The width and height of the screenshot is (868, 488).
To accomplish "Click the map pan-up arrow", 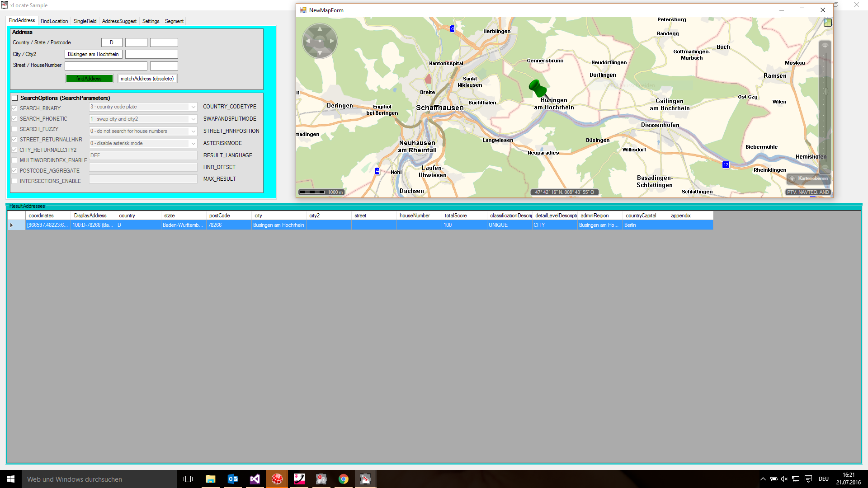I will (320, 29).
